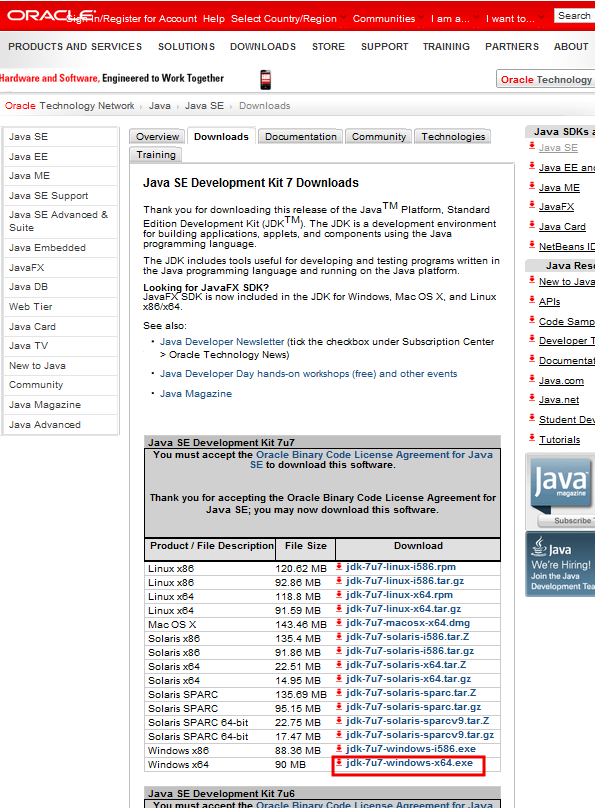Click the Java Developer Newsletter link

coord(222,342)
